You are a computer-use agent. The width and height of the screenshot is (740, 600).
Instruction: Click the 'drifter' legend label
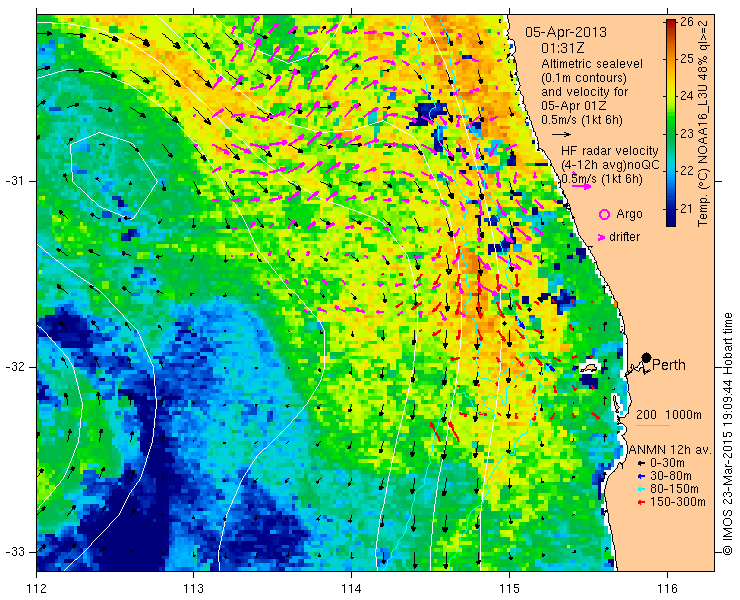point(624,237)
